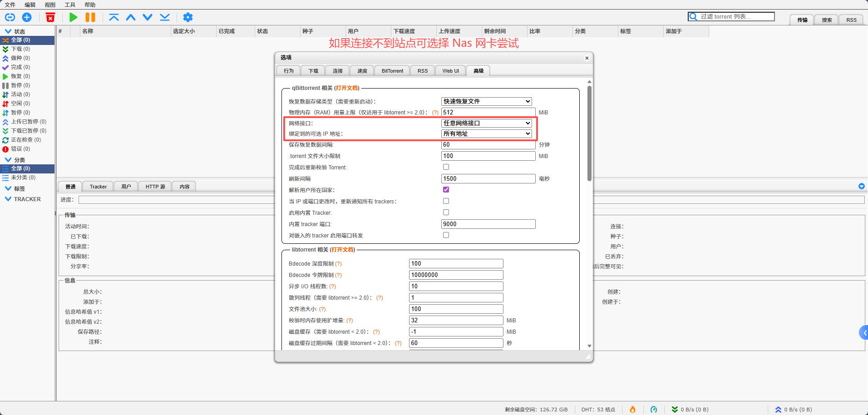
Task: Enable embedded Tracker checkbox
Action: [x=446, y=212]
